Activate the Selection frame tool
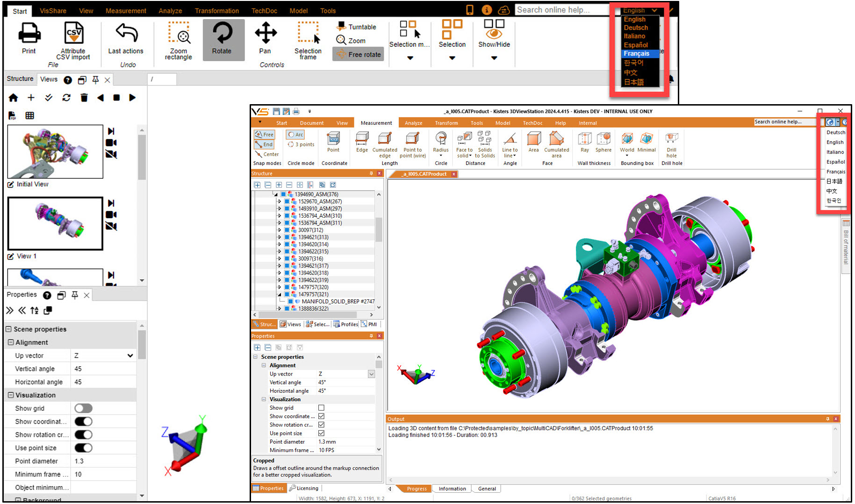The height and width of the screenshot is (504, 855). (308, 40)
